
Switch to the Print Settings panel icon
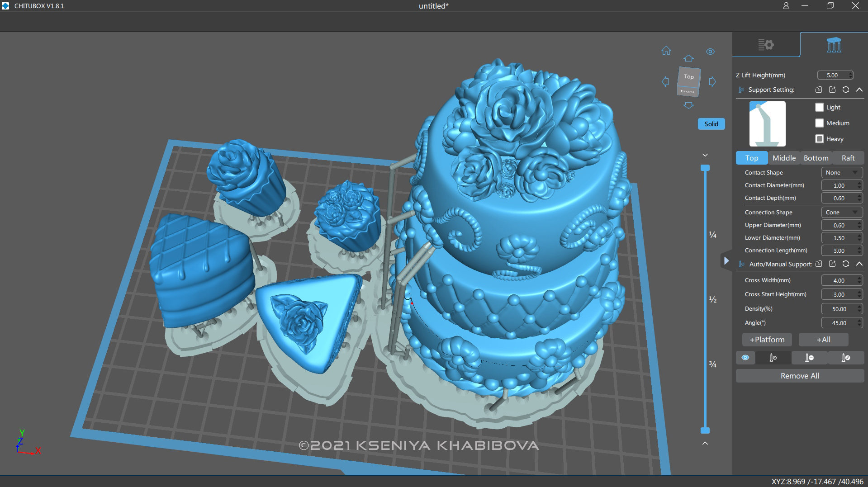(766, 44)
